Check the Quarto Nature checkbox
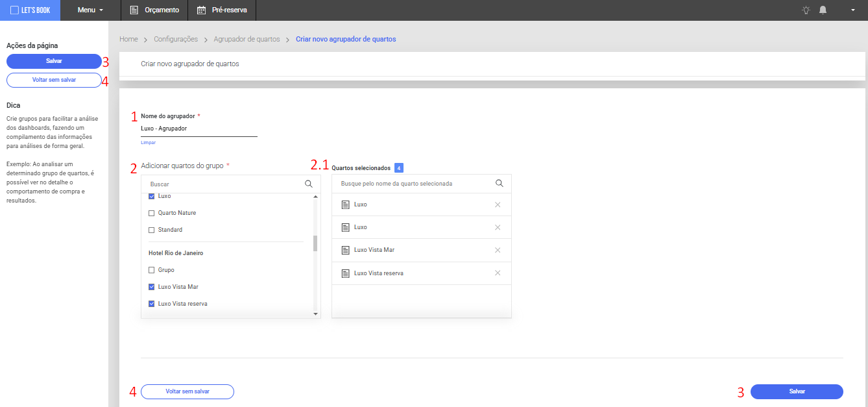Image resolution: width=868 pixels, height=407 pixels. coord(152,213)
